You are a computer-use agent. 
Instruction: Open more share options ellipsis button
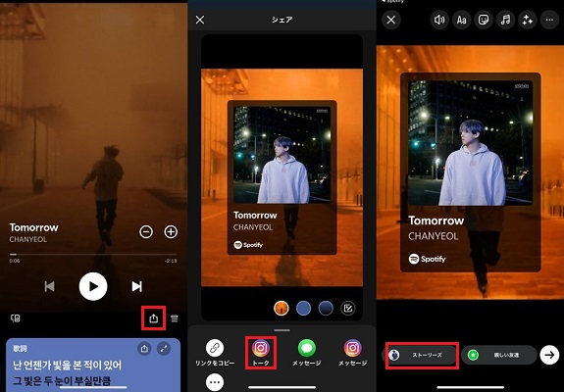point(215,382)
